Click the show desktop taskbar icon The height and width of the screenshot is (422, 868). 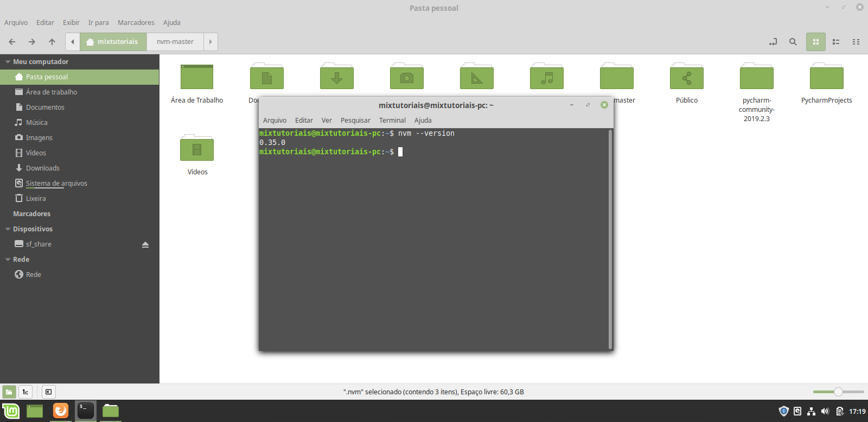[x=35, y=411]
